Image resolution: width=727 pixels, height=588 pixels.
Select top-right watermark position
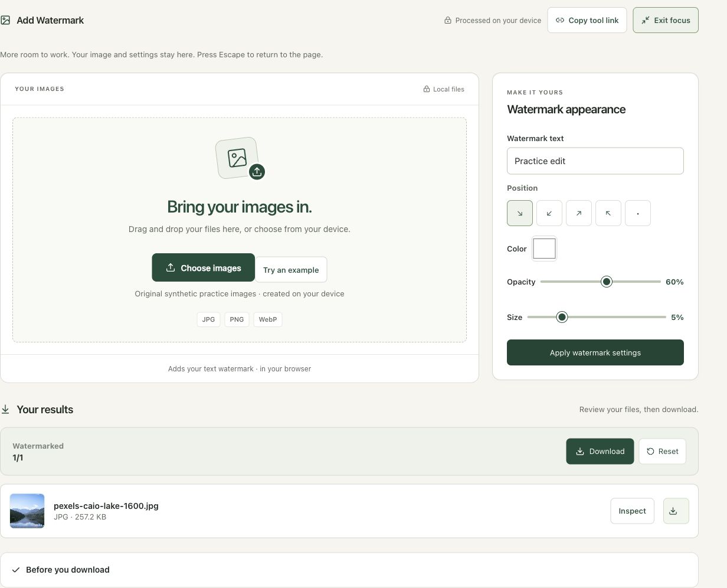(579, 213)
